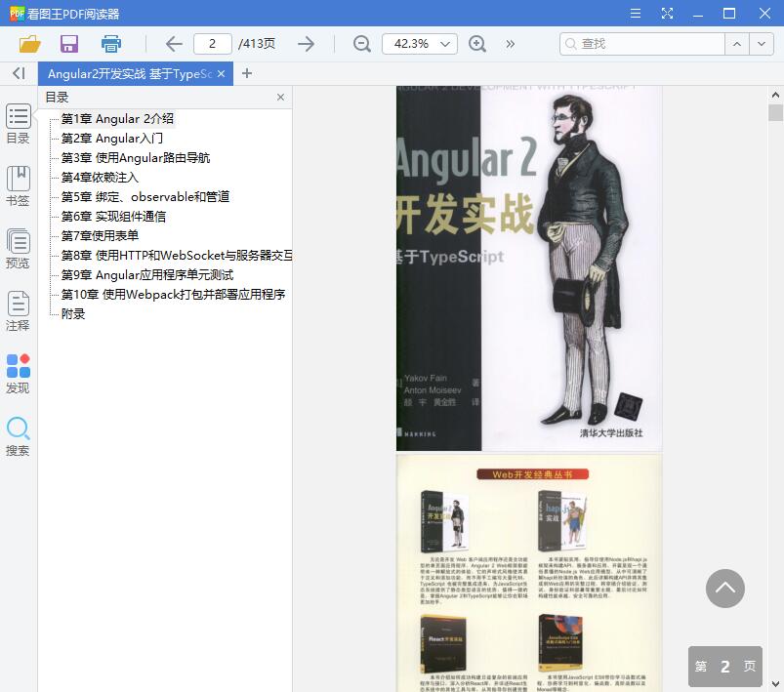The height and width of the screenshot is (692, 784).
Task: Save the current document
Action: [68, 44]
